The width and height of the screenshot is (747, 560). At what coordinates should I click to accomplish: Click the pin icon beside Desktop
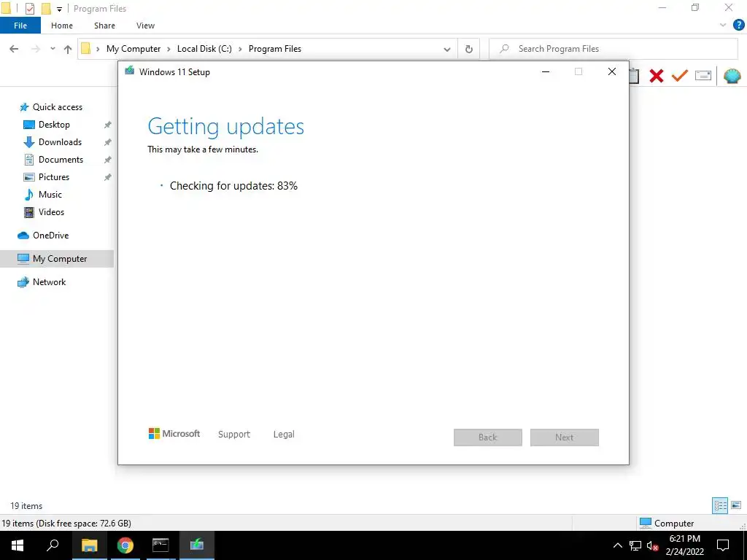click(x=108, y=125)
